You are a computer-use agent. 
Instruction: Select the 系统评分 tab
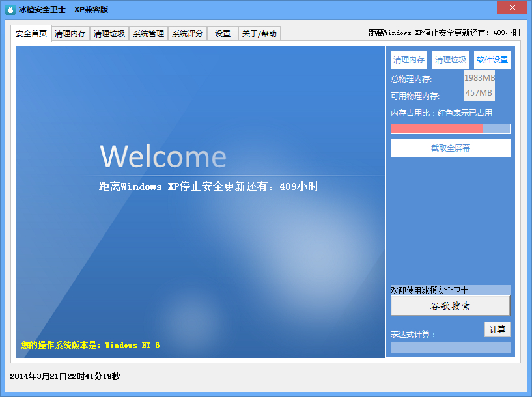(188, 34)
